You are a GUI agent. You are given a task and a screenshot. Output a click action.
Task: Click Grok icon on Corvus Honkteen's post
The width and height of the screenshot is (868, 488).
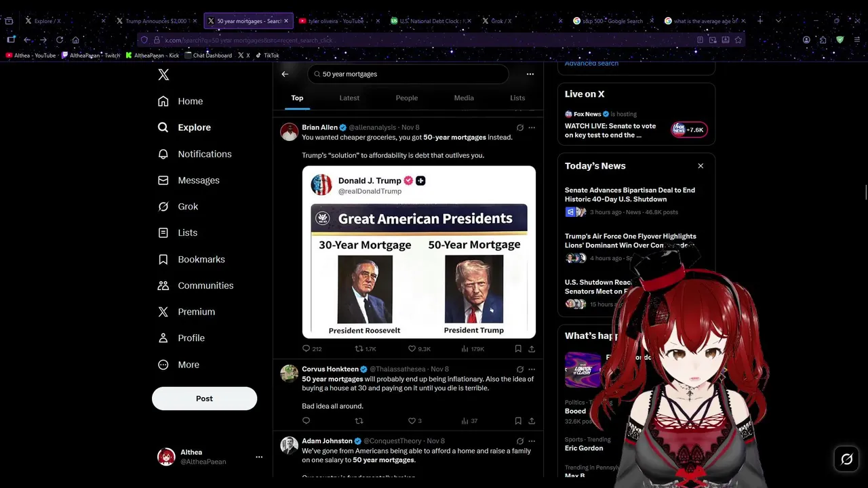pos(520,369)
